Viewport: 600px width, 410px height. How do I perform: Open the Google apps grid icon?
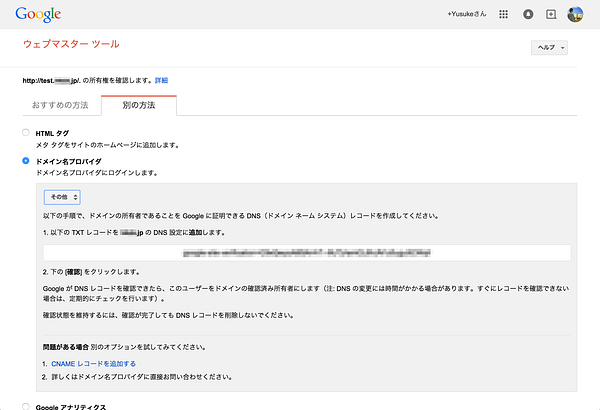504,14
